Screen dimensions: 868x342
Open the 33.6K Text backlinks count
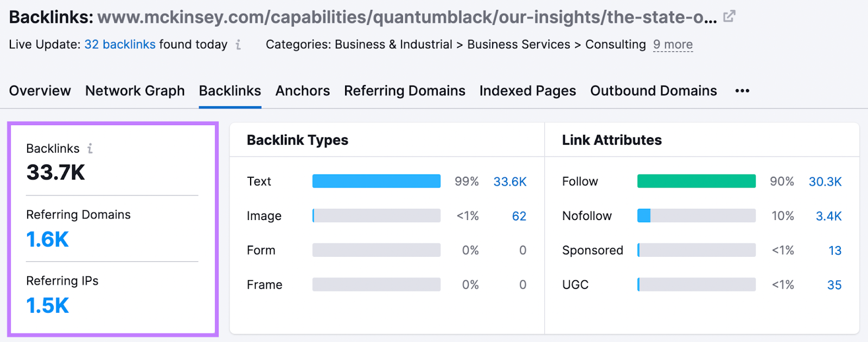tap(509, 182)
